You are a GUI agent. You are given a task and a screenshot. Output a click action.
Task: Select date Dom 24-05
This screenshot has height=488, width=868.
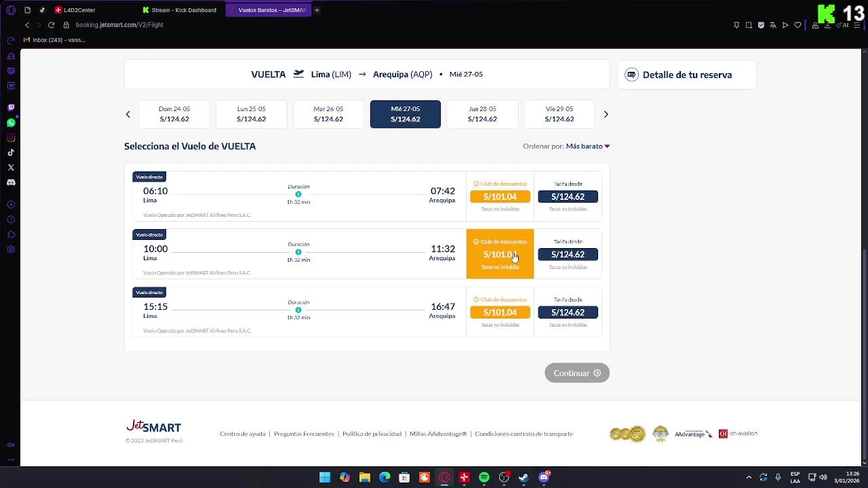tap(174, 114)
